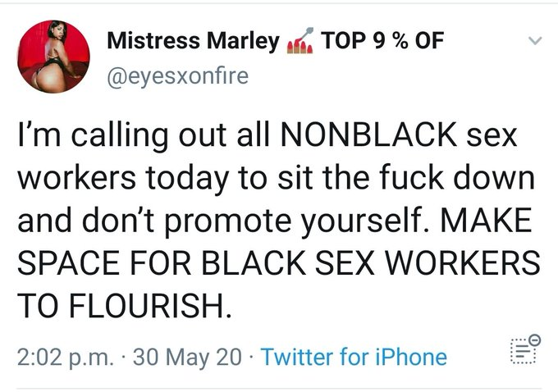The width and height of the screenshot is (558, 392).
Task: Expand the tweet options chevron menu
Action: [x=535, y=40]
